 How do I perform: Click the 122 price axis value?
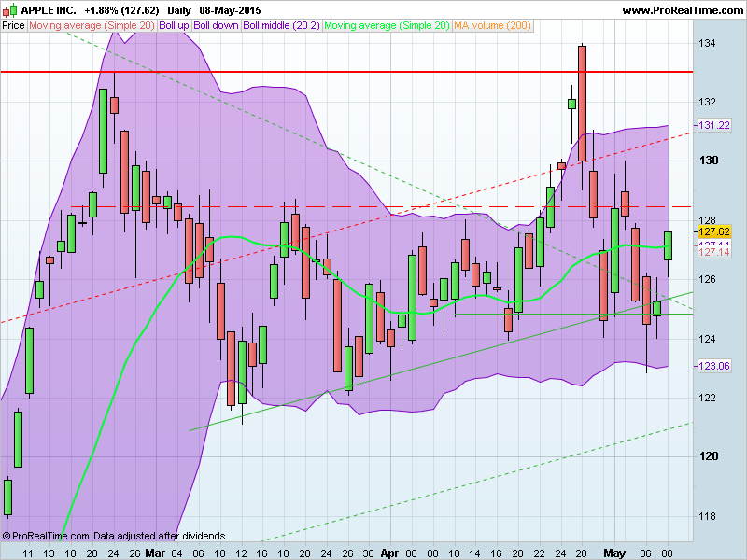[x=707, y=399]
